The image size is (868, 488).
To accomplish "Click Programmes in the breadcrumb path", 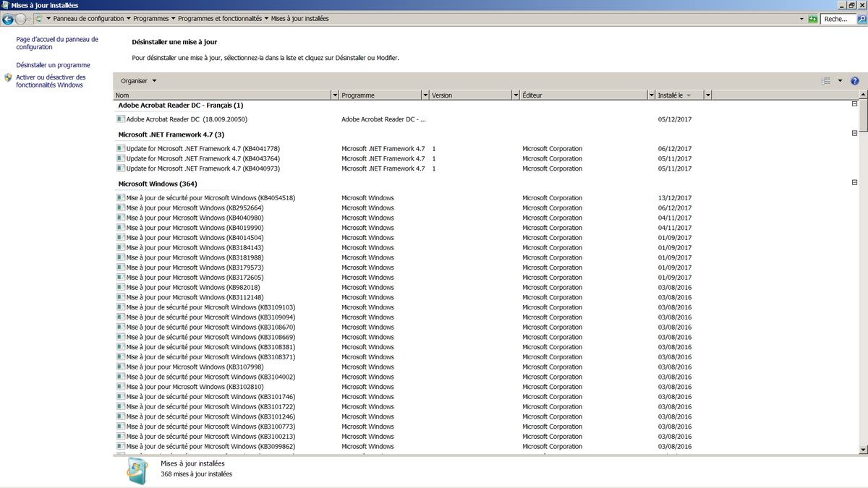I will click(151, 19).
